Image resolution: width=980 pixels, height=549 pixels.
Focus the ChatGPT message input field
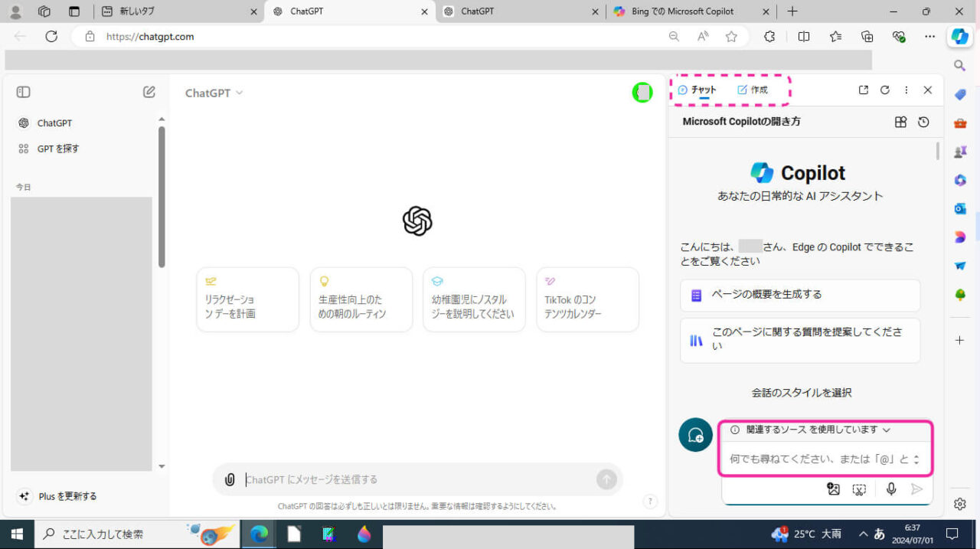tap(418, 480)
